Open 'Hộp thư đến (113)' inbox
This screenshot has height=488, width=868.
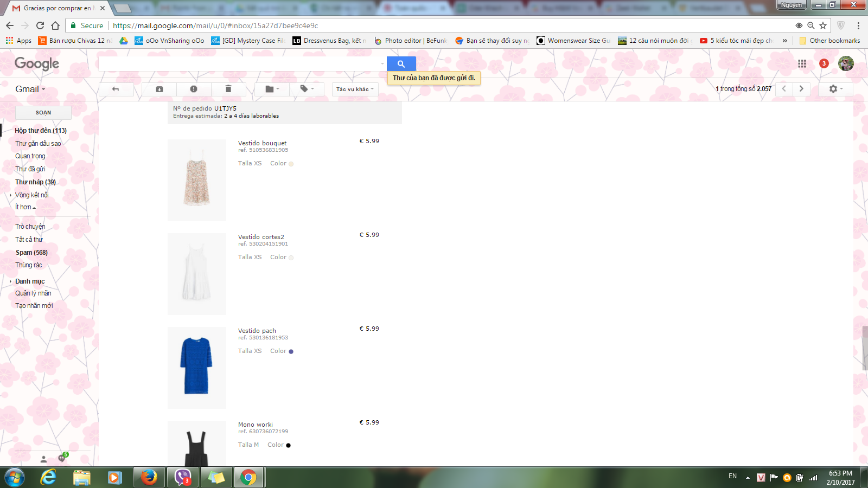pos(41,131)
